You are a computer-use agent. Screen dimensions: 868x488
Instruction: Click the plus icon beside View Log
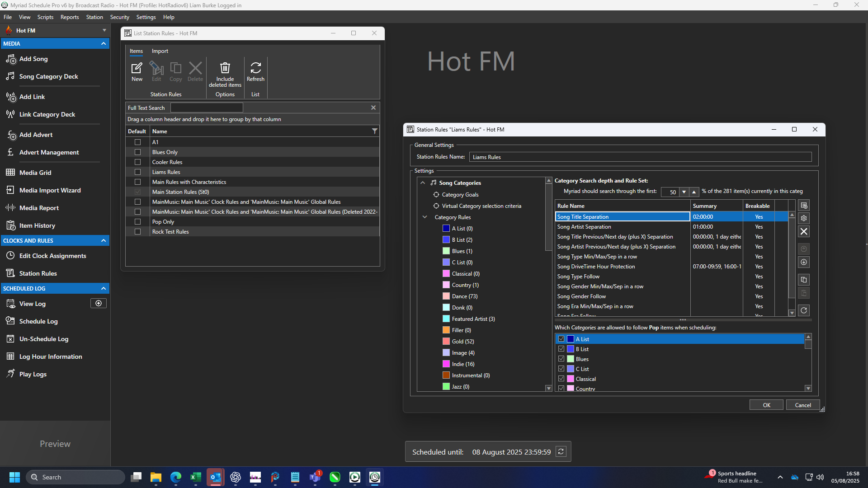99,303
